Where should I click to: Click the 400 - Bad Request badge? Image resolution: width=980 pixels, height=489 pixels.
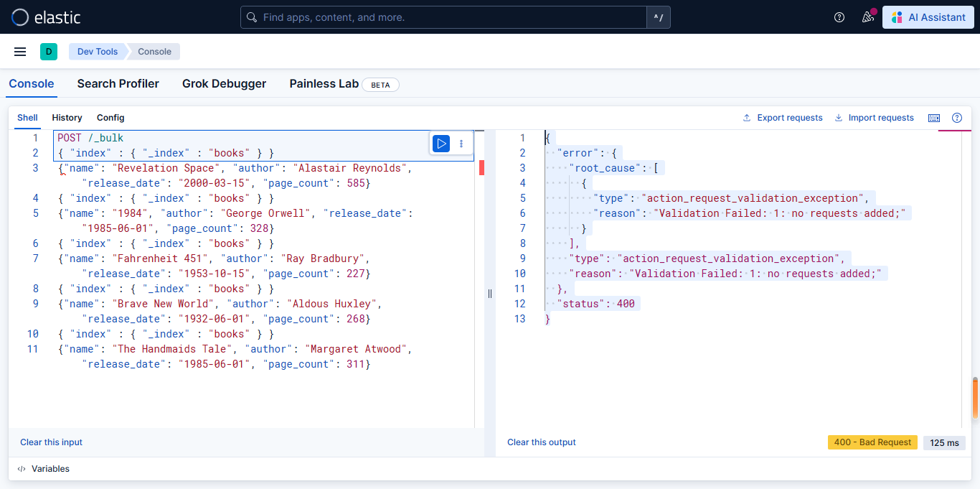(872, 442)
